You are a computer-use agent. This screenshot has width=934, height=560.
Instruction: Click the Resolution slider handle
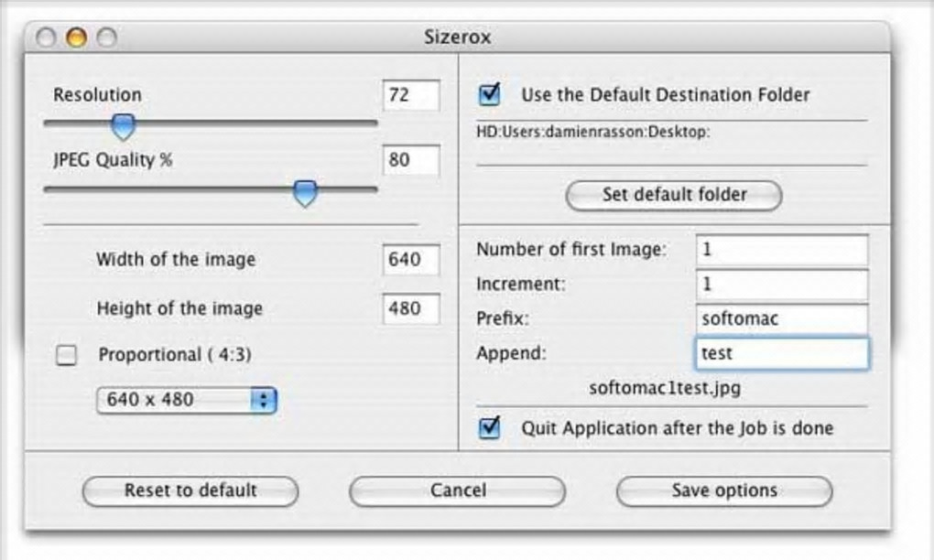[123, 125]
